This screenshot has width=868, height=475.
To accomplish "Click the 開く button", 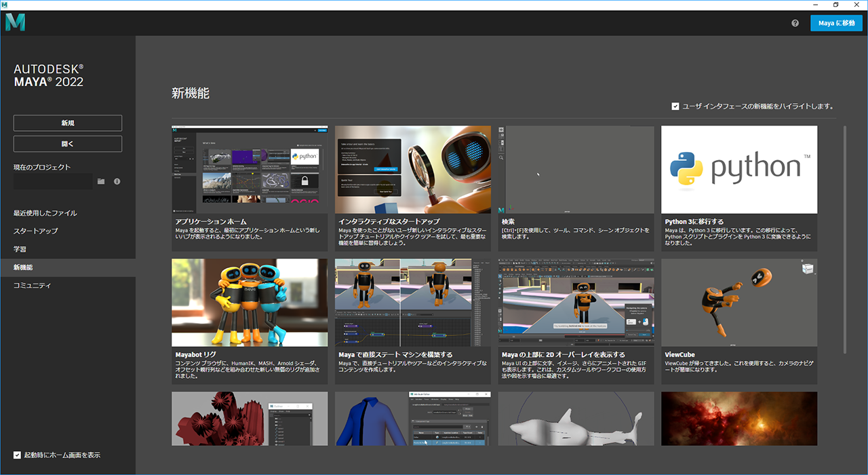I will 68,144.
